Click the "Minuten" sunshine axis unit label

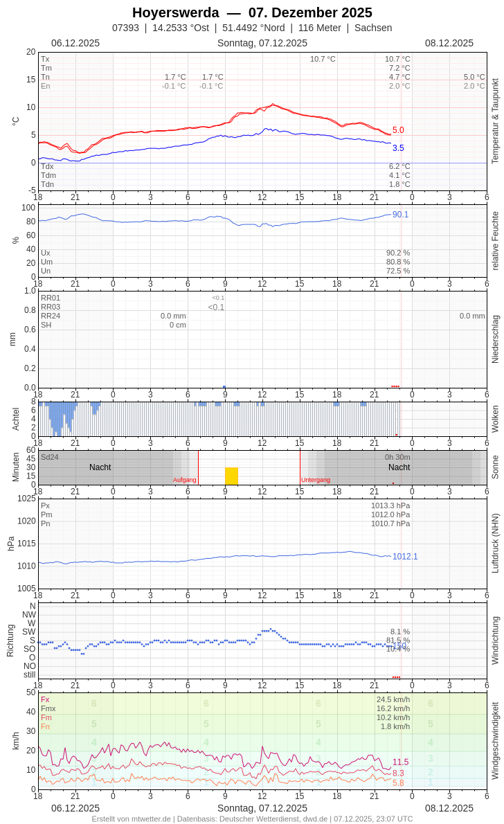(x=16, y=467)
